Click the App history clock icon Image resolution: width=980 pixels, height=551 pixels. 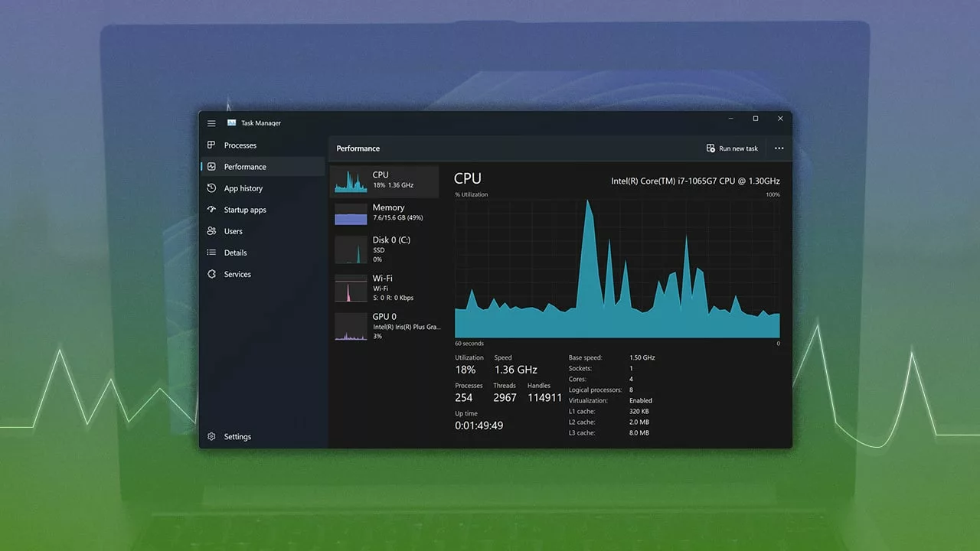pyautogui.click(x=211, y=188)
